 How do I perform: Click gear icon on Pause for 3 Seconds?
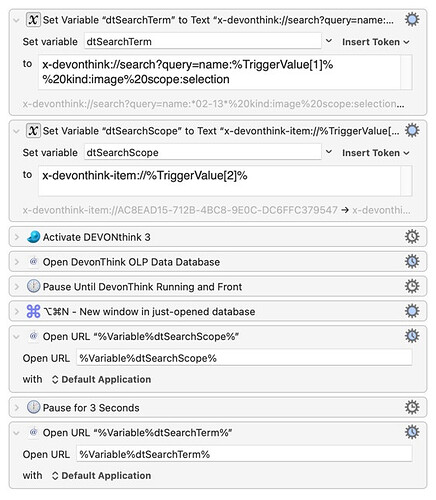(412, 407)
